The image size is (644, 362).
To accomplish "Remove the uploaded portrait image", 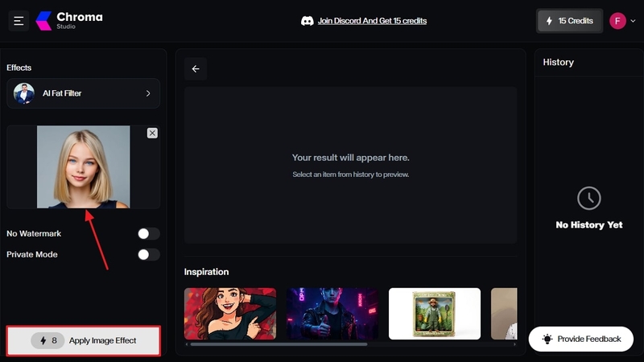I will (x=152, y=133).
